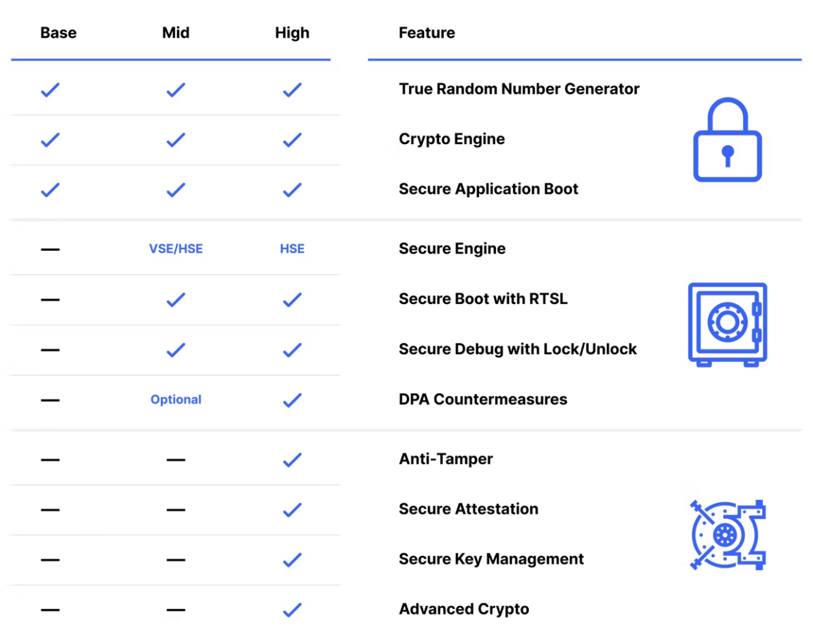Click Secure Debug with Lock/Unlock text

click(518, 350)
